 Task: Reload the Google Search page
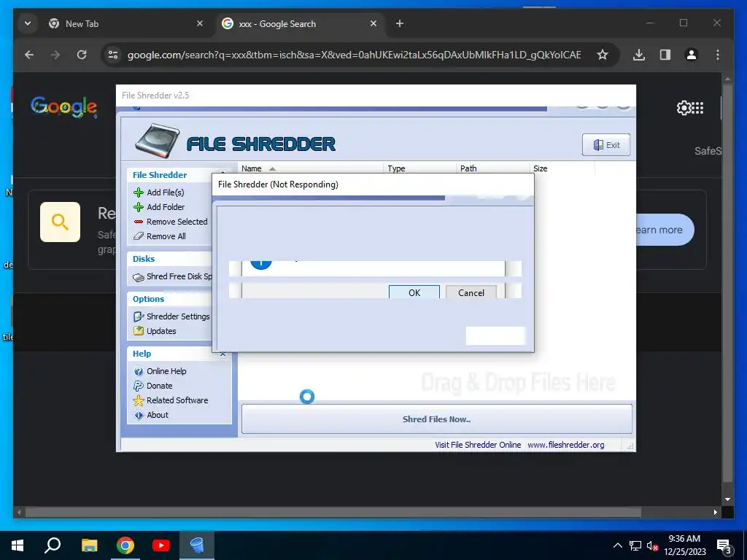tap(82, 55)
